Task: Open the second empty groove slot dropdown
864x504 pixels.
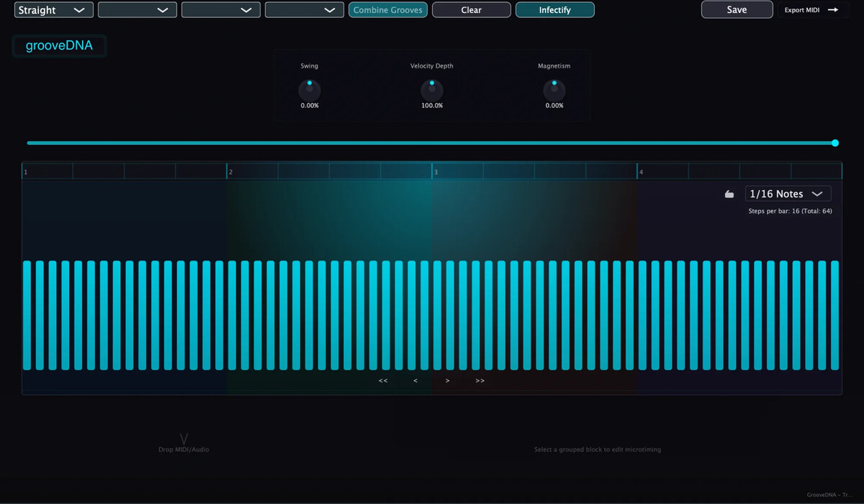Action: pos(137,10)
